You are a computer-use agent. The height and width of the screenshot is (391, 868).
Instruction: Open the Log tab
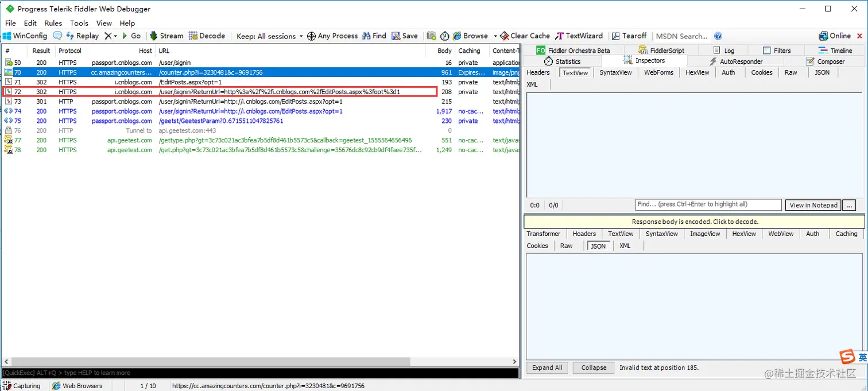[x=724, y=51]
